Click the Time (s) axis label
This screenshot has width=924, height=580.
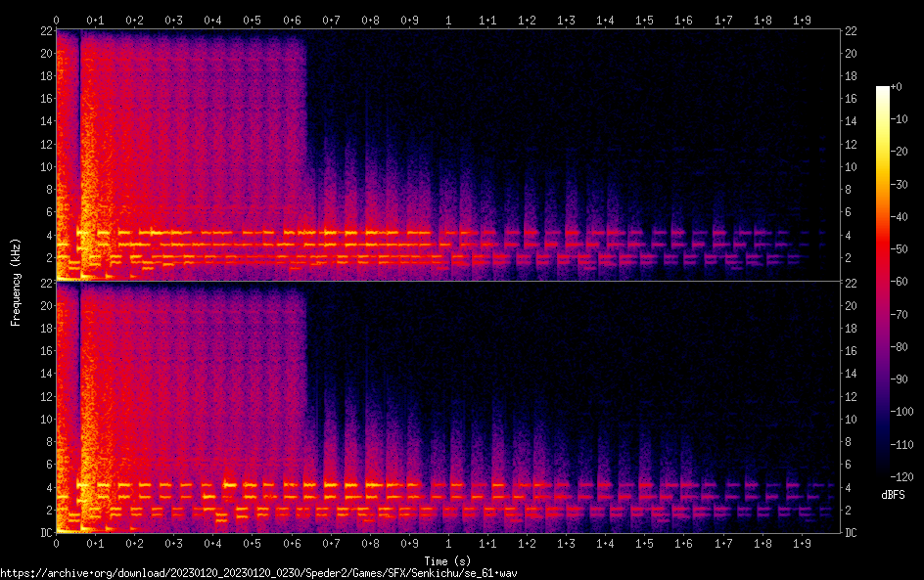pyautogui.click(x=448, y=560)
